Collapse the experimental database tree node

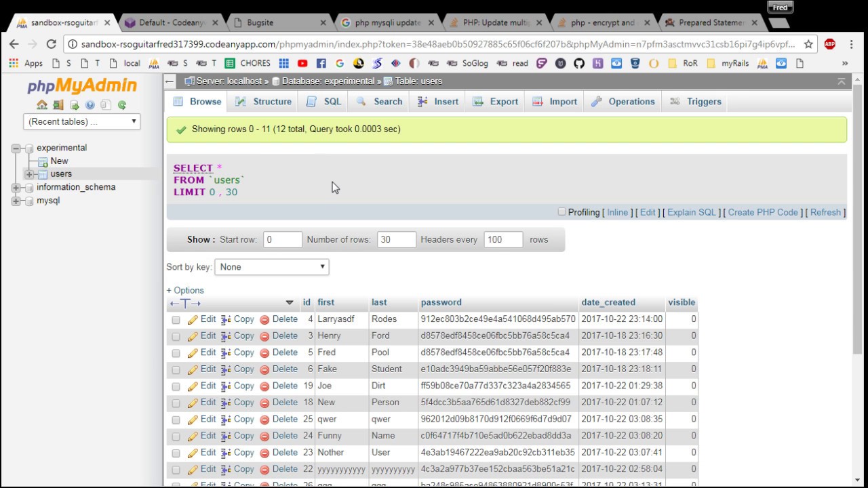(x=16, y=148)
